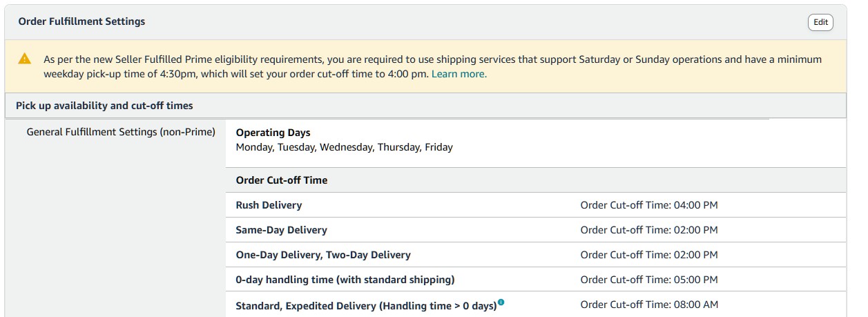Click the Rush Delivery 04:00 PM cut-off value
The width and height of the screenshot is (868, 317).
click(649, 205)
